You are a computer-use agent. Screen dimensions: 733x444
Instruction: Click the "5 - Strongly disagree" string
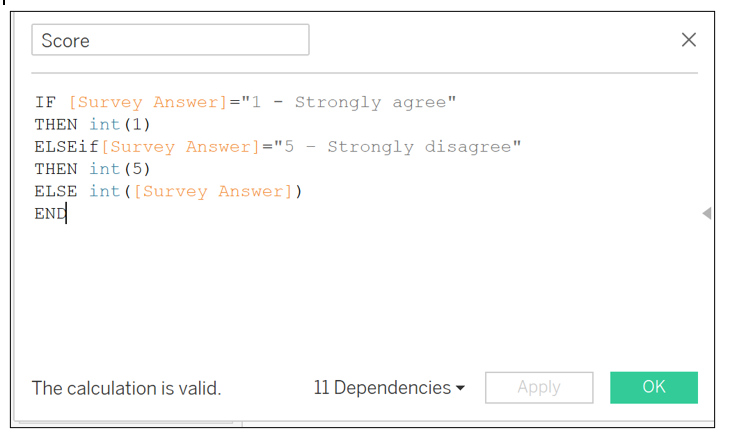tap(380, 147)
